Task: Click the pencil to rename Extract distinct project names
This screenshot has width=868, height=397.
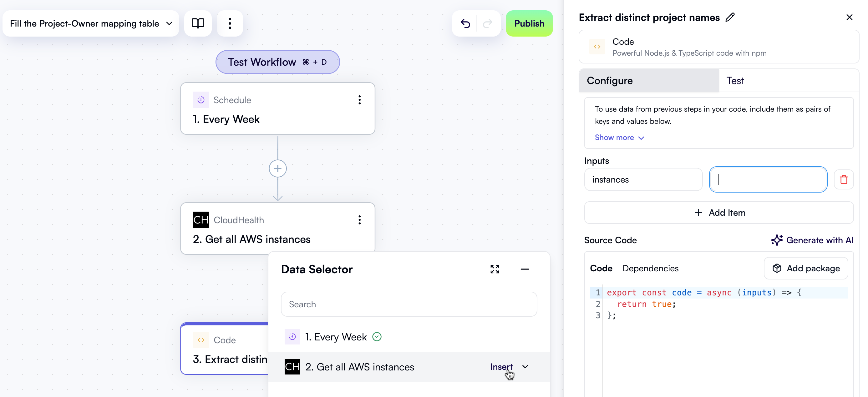Action: (729, 17)
